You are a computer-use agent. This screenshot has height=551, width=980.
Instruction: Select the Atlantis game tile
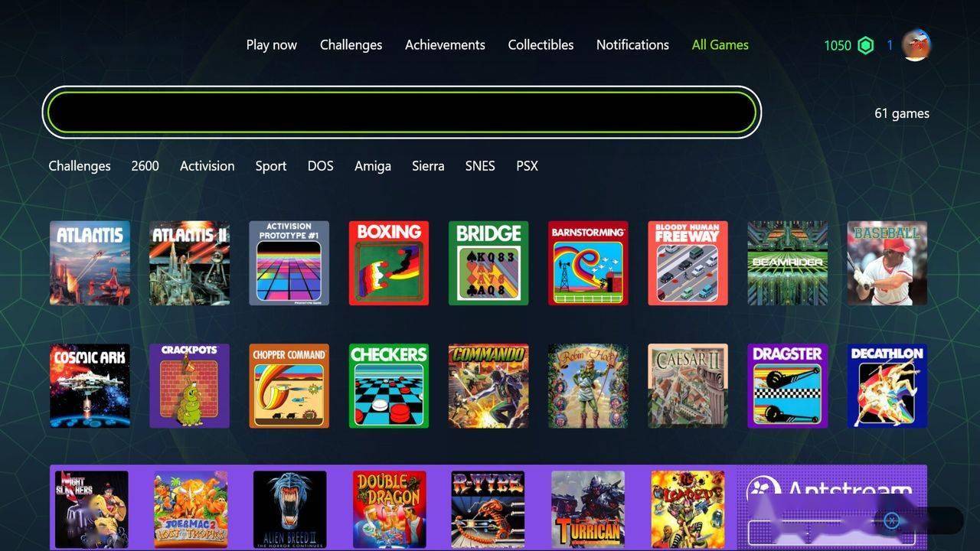coord(90,263)
